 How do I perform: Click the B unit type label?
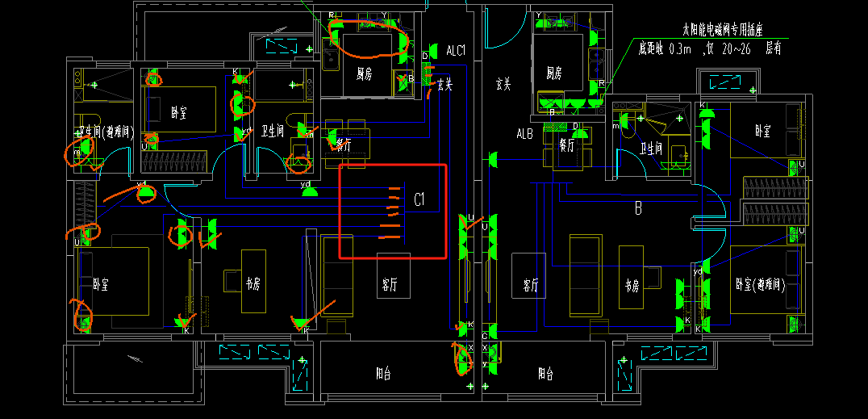638,209
